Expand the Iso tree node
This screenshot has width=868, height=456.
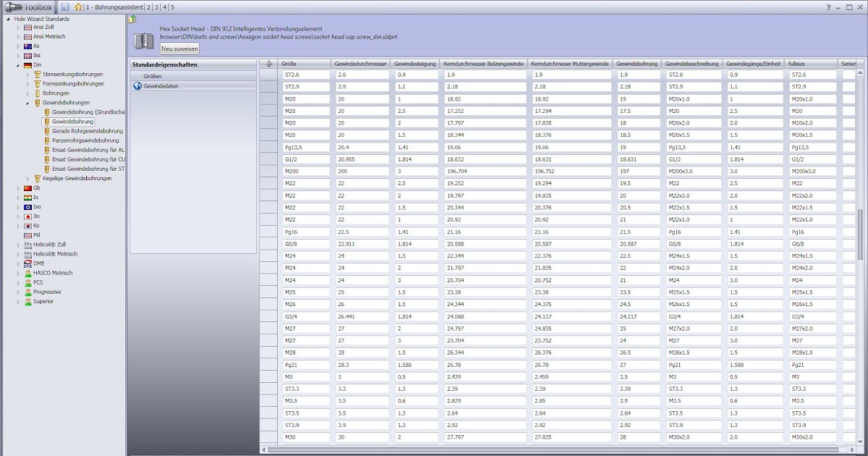pos(19,207)
